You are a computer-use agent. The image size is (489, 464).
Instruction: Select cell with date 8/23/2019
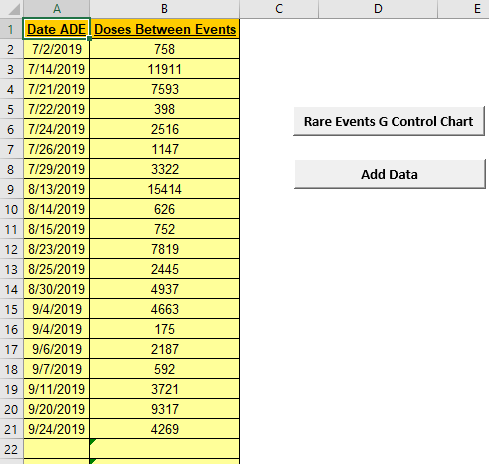(x=57, y=249)
